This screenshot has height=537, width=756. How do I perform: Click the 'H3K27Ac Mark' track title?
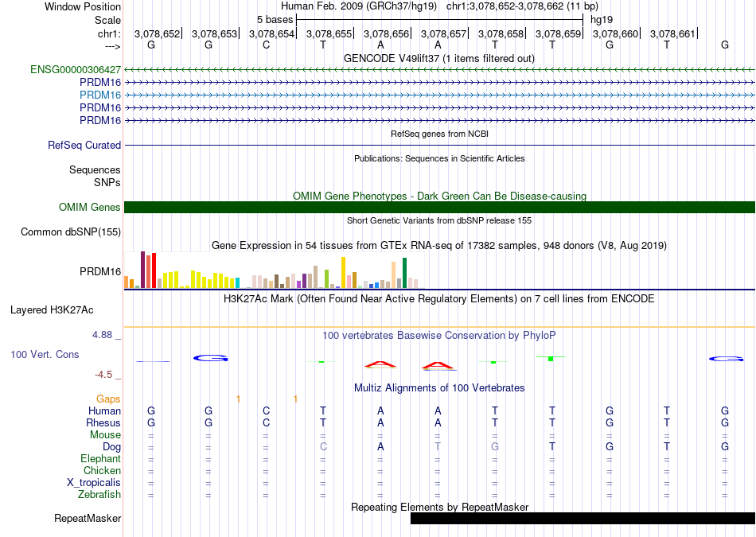click(439, 299)
